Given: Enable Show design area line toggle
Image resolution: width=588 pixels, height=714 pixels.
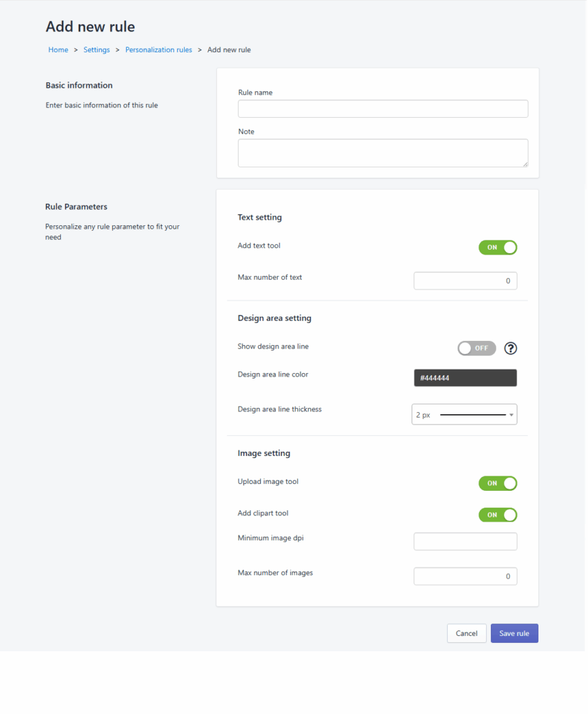Looking at the screenshot, I should [x=477, y=349].
